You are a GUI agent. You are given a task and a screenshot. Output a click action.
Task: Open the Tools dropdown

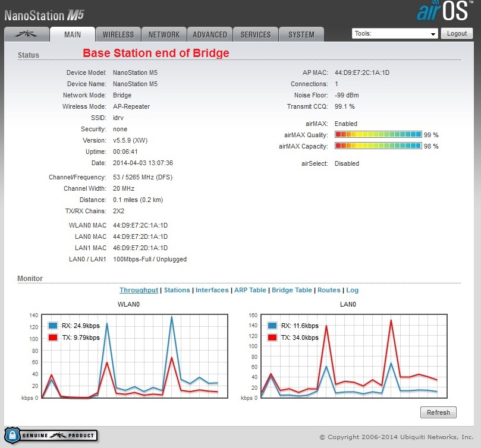pos(395,34)
